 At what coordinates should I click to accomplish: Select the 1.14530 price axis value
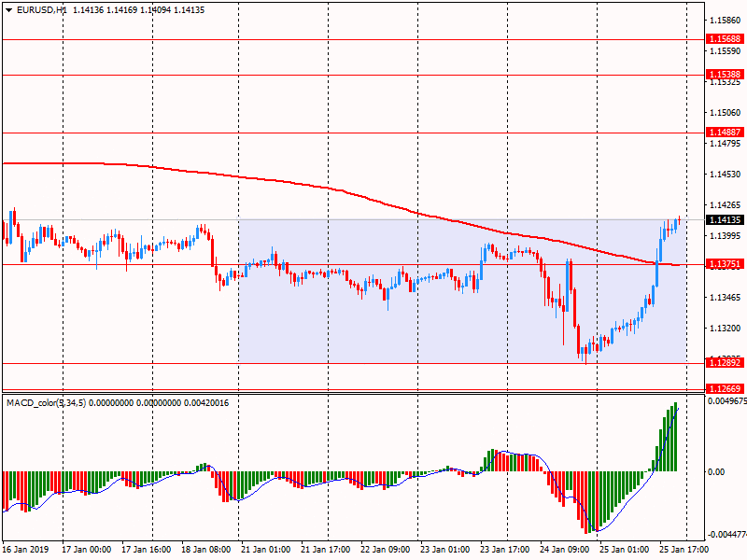click(x=726, y=175)
